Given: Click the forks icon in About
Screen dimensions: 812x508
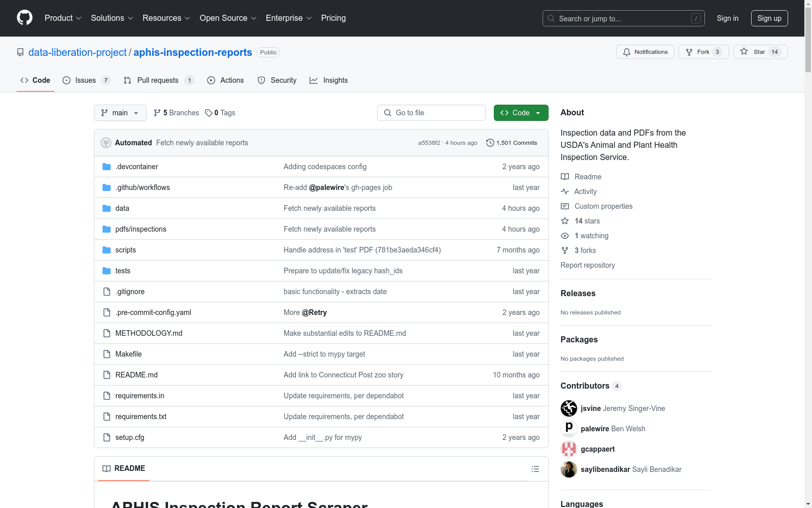Looking at the screenshot, I should pyautogui.click(x=565, y=250).
